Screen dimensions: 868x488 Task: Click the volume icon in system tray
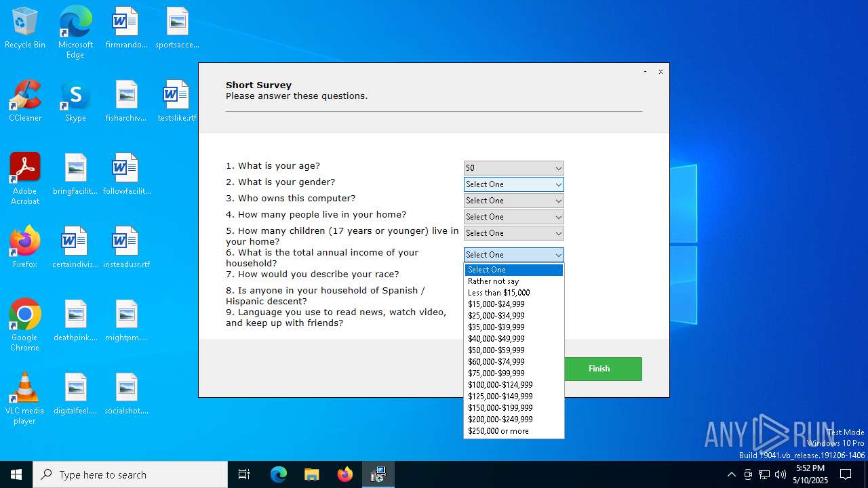781,474
